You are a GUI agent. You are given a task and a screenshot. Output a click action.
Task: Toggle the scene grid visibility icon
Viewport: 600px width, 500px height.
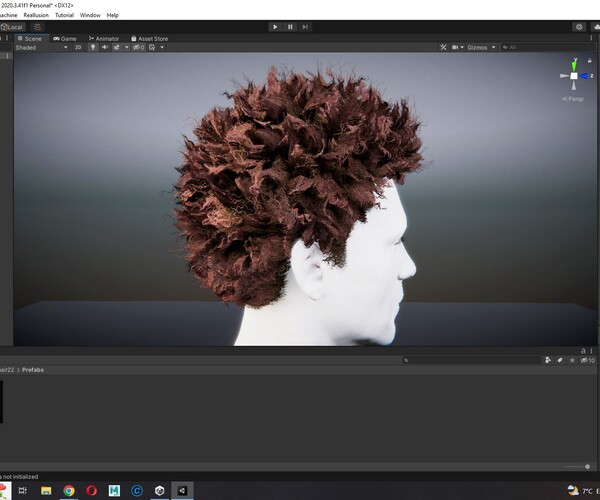tap(152, 47)
